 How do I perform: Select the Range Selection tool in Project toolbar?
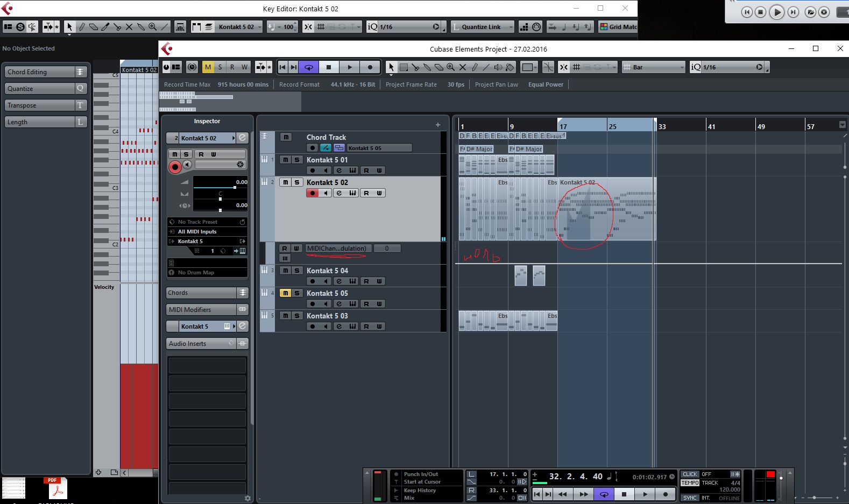[x=404, y=67]
